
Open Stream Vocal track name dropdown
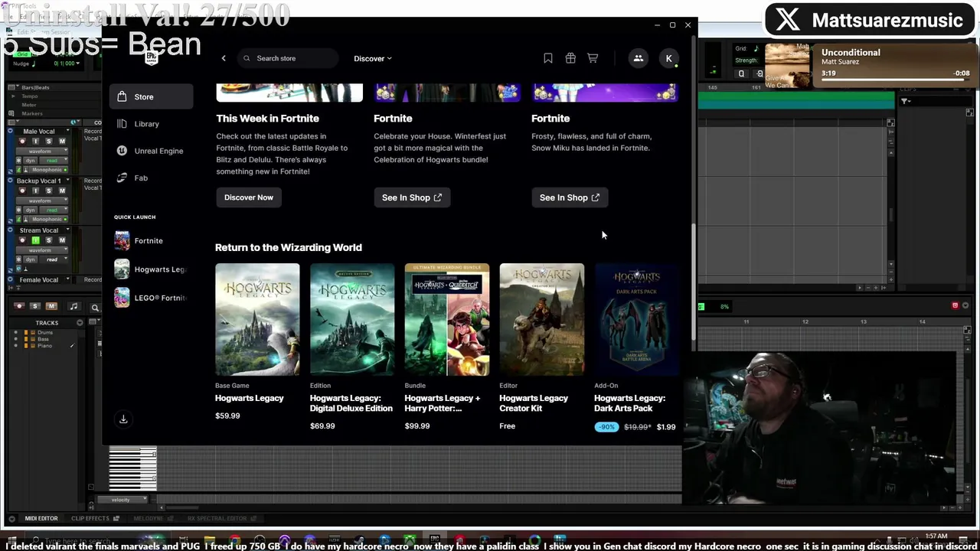[x=68, y=230]
